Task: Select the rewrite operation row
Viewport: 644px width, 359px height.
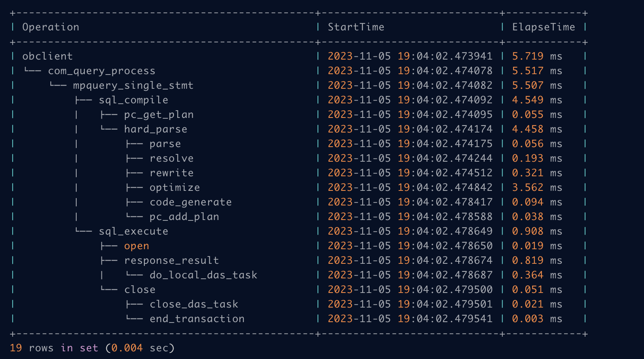Action: (172, 173)
